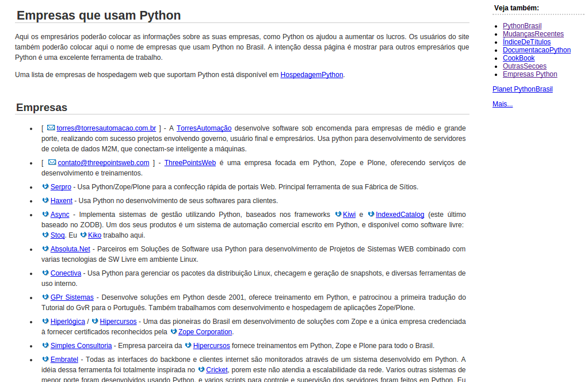Viewport: 588px width, 382px height.
Task: Click the globe icon beside Absoluta.Net
Action: (x=45, y=249)
